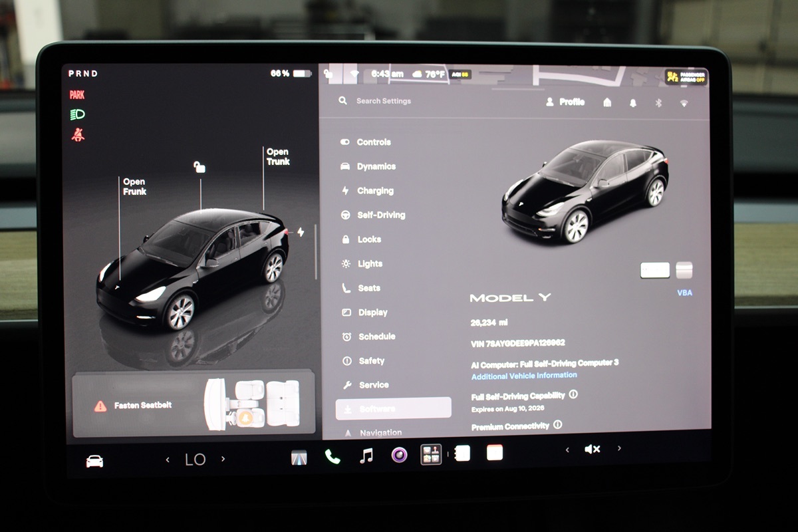Open the Self-Driving settings menu

point(373,215)
